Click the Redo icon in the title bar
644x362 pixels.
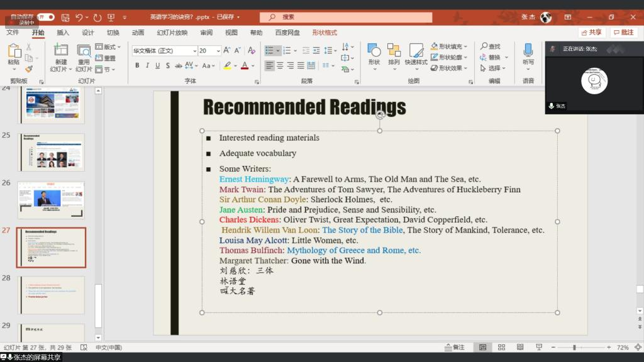tap(97, 17)
